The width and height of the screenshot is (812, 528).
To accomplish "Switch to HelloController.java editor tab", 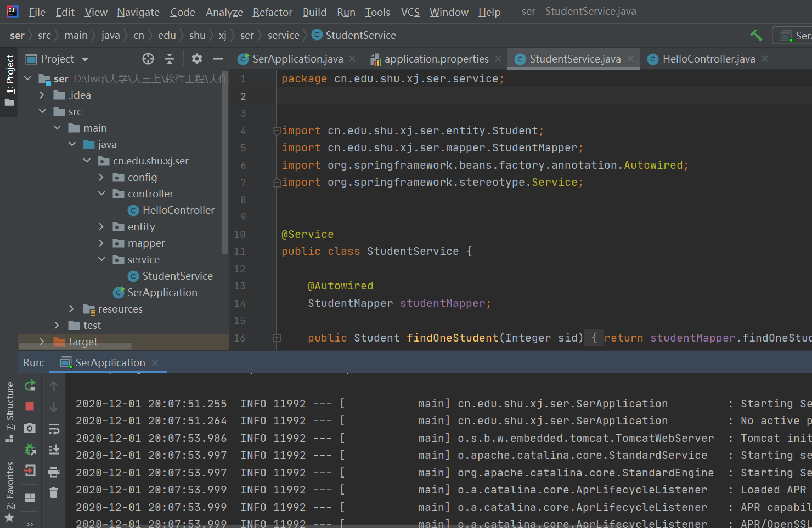I will [x=708, y=59].
